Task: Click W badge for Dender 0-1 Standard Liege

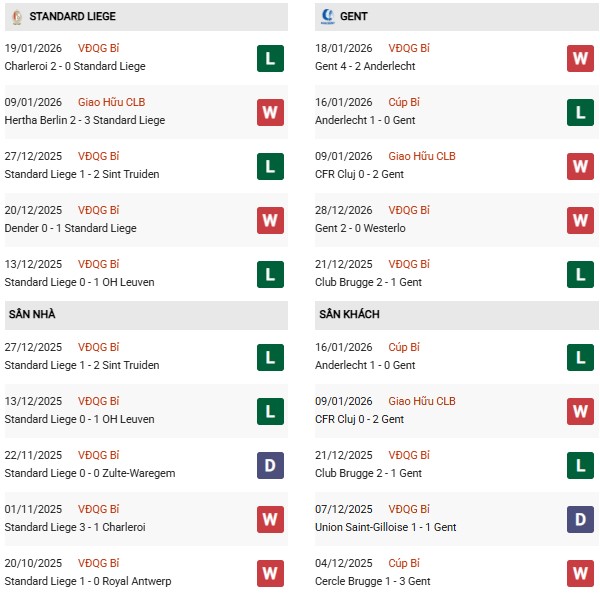Action: 269,220
